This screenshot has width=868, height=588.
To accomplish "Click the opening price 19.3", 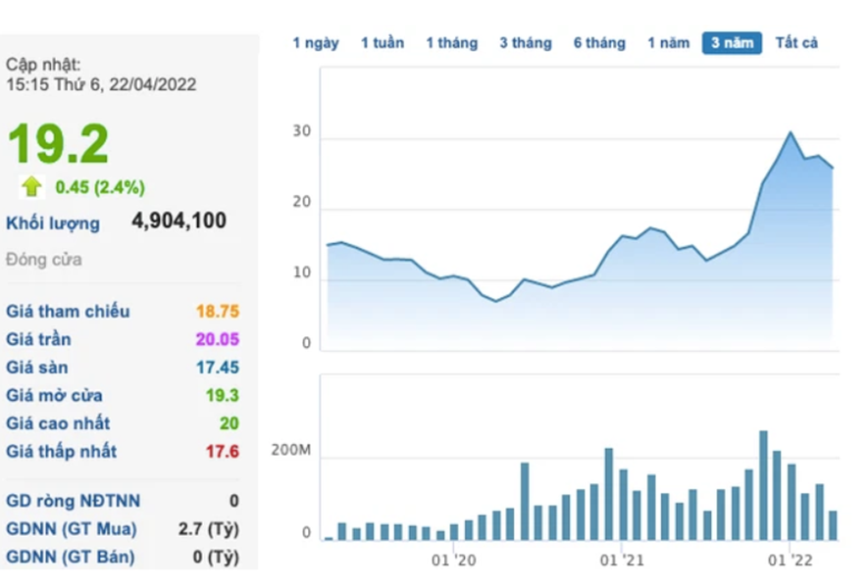I will click(223, 396).
